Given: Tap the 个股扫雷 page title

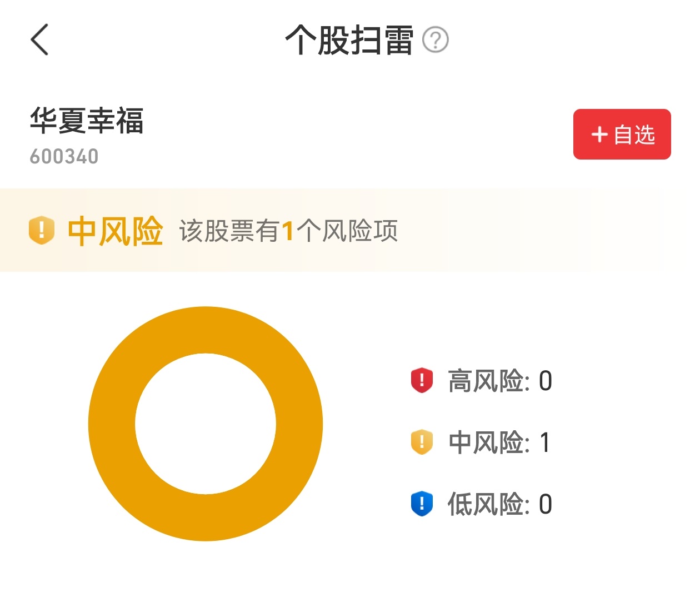Looking at the screenshot, I should coord(349,40).
